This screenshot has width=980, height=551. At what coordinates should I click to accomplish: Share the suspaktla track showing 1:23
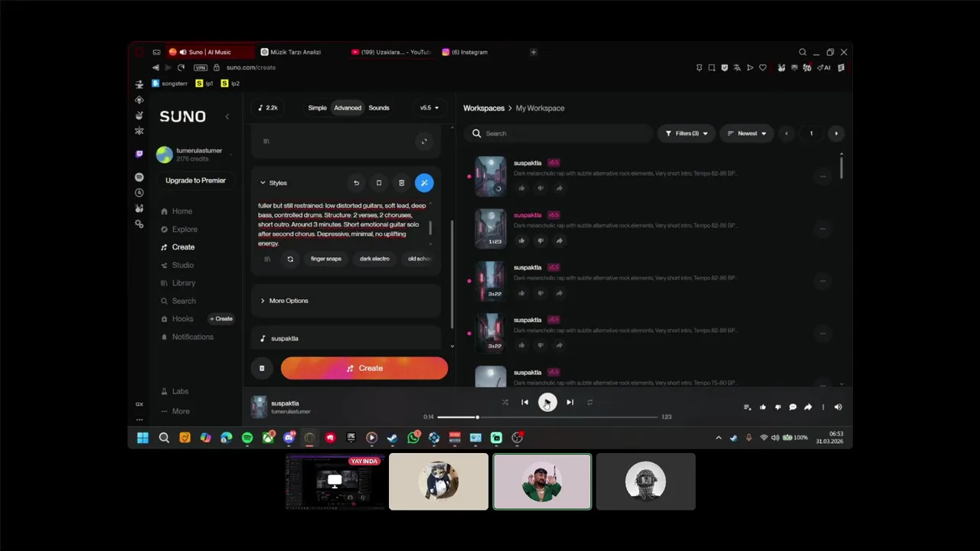click(x=559, y=240)
